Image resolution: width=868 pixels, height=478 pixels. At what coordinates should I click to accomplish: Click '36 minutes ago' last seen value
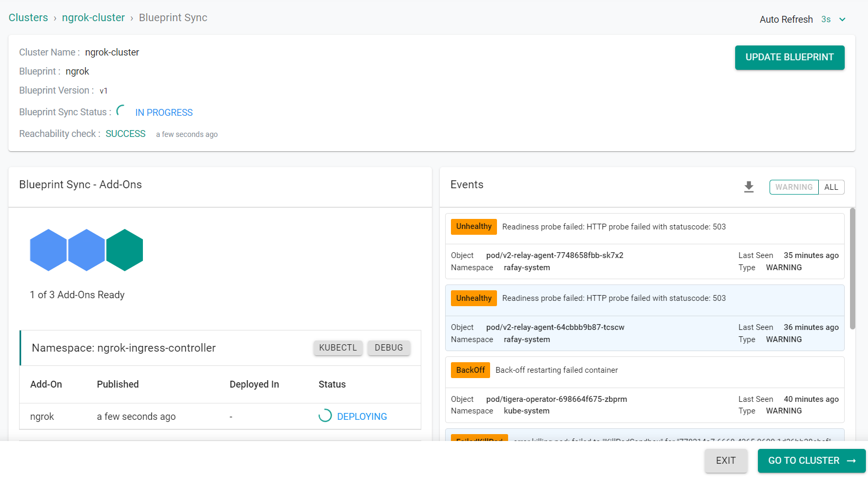pos(811,327)
